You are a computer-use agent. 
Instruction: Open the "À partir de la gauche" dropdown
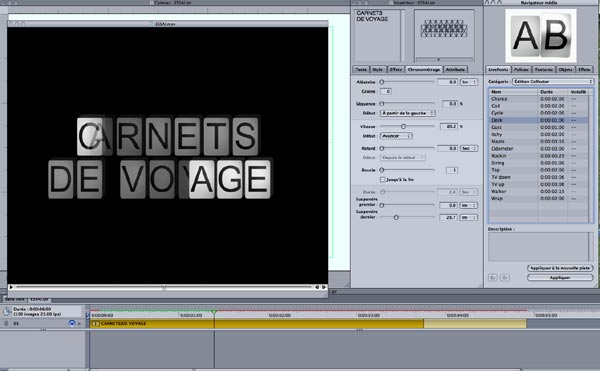(x=408, y=113)
